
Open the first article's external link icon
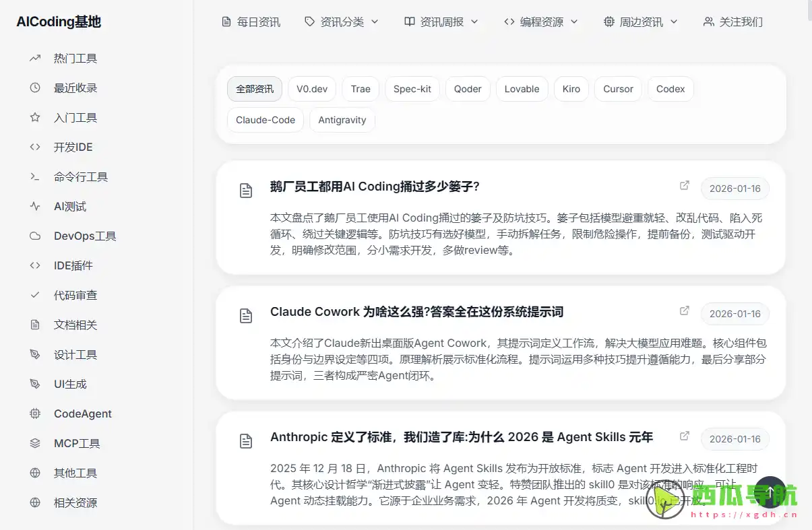[684, 185]
